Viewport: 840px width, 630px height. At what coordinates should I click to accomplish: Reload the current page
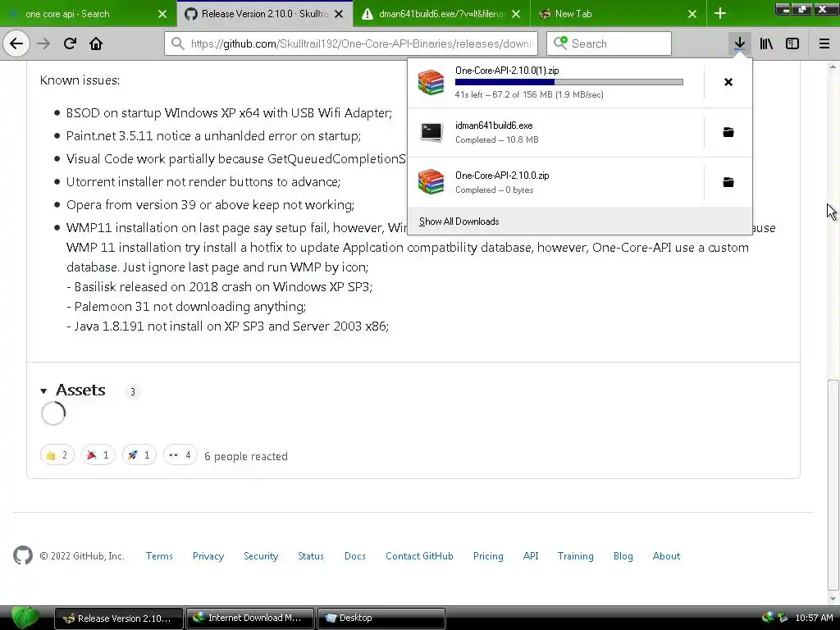(x=70, y=43)
